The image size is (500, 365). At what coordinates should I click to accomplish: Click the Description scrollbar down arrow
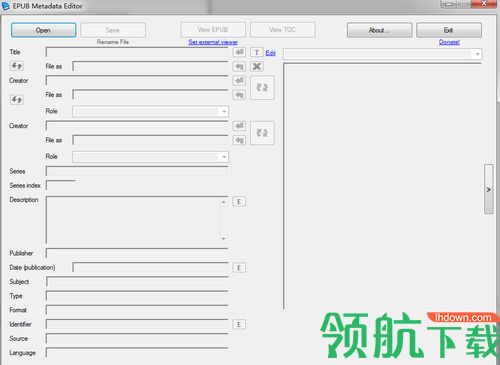[x=224, y=238]
